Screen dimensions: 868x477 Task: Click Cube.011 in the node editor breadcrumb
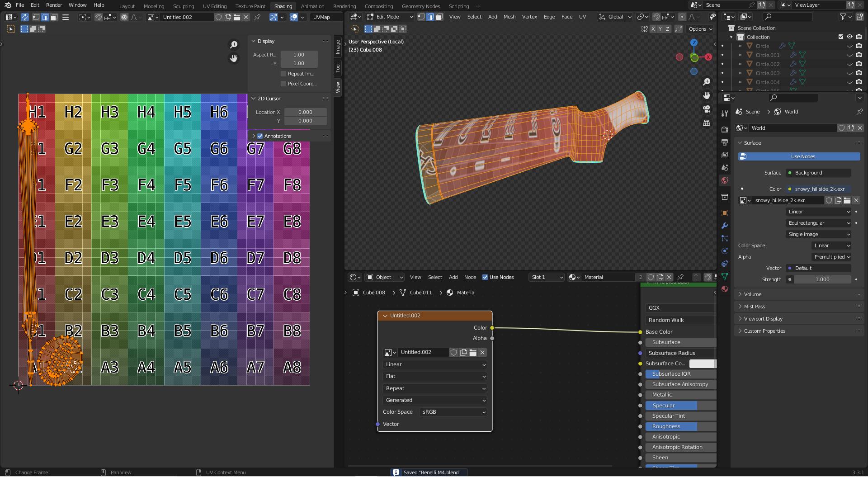(420, 293)
